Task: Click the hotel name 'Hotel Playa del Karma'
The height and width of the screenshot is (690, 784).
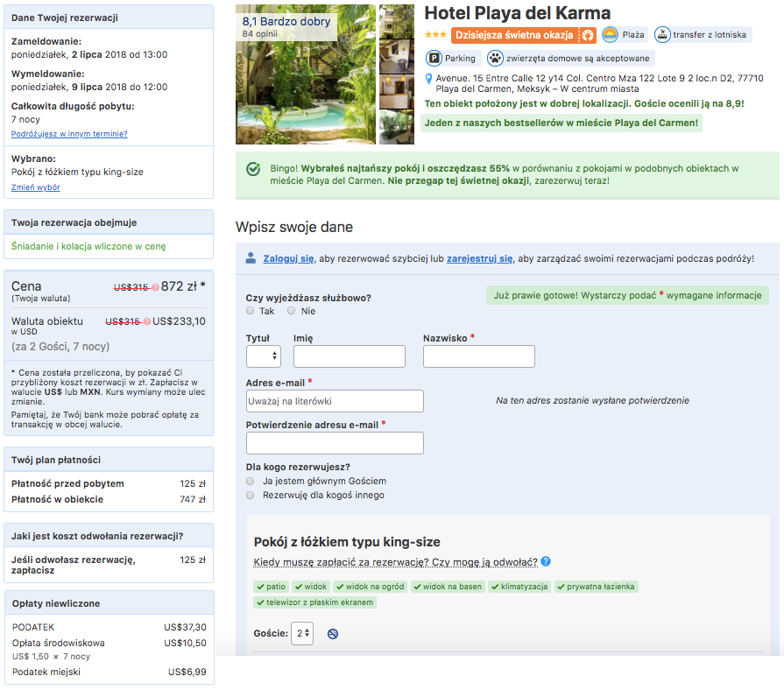Action: [518, 13]
